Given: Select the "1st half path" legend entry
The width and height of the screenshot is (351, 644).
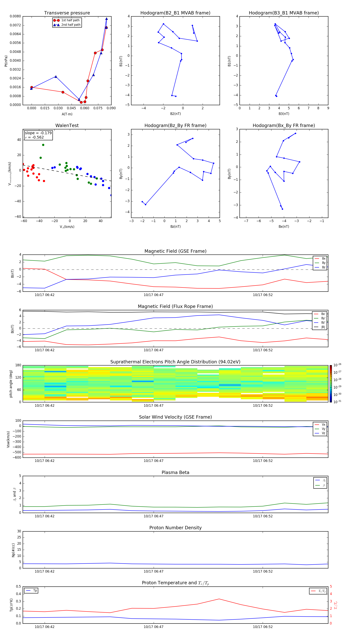Looking at the screenshot, I should (67, 20).
